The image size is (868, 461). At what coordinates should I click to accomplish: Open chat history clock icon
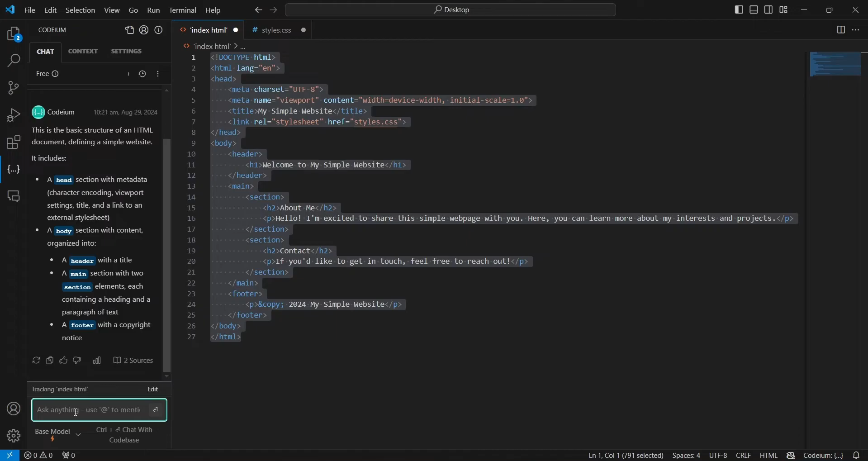[142, 74]
